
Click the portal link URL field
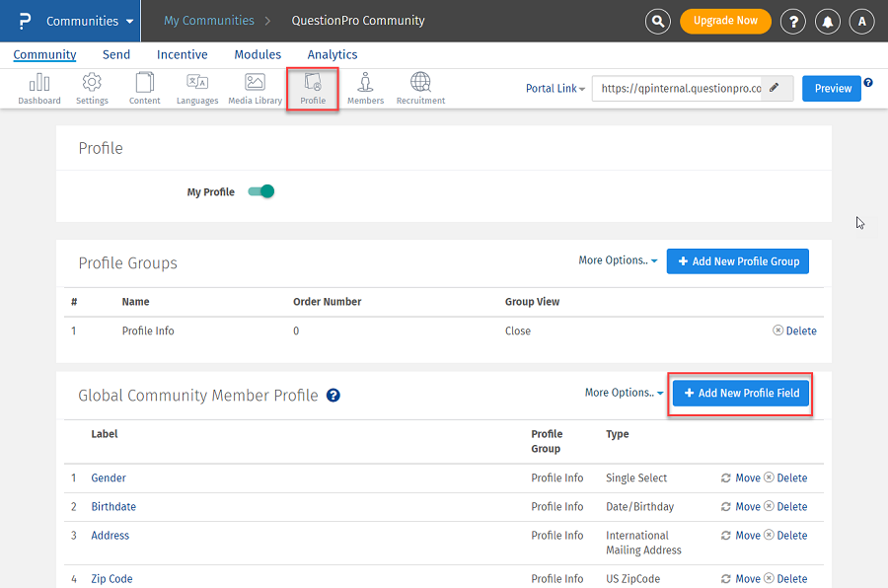click(681, 89)
